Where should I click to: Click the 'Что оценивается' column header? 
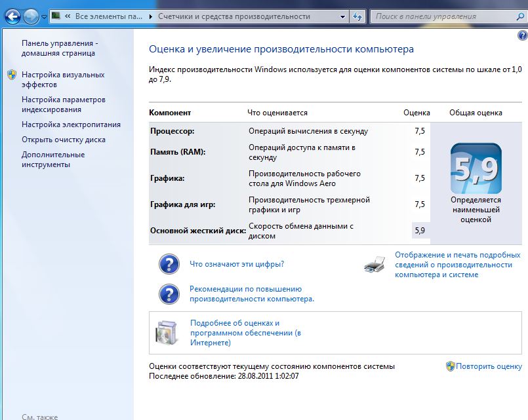[277, 113]
